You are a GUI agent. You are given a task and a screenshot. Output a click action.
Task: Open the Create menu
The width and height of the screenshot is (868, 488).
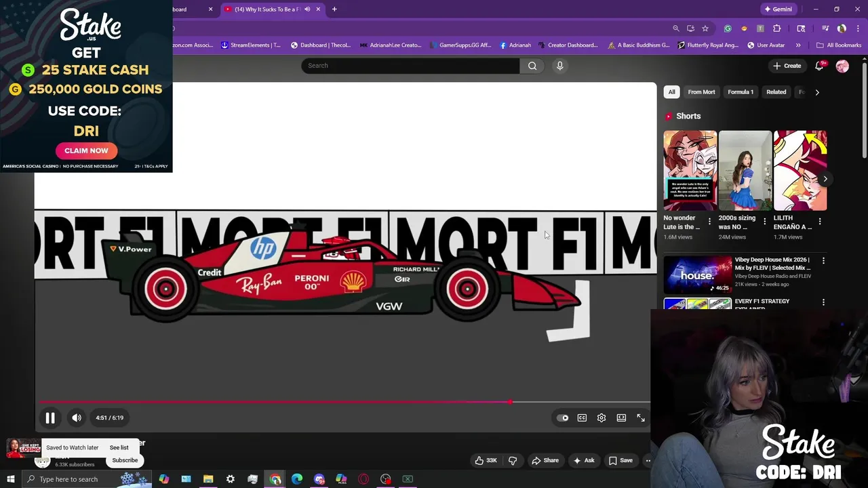[787, 66]
